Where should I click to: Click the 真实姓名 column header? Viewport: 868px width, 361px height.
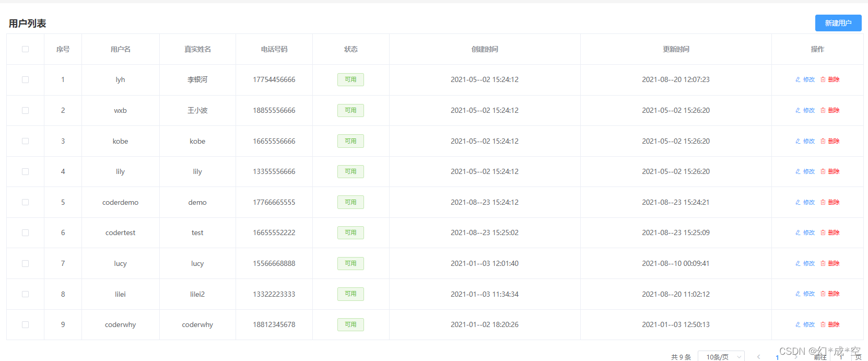197,49
